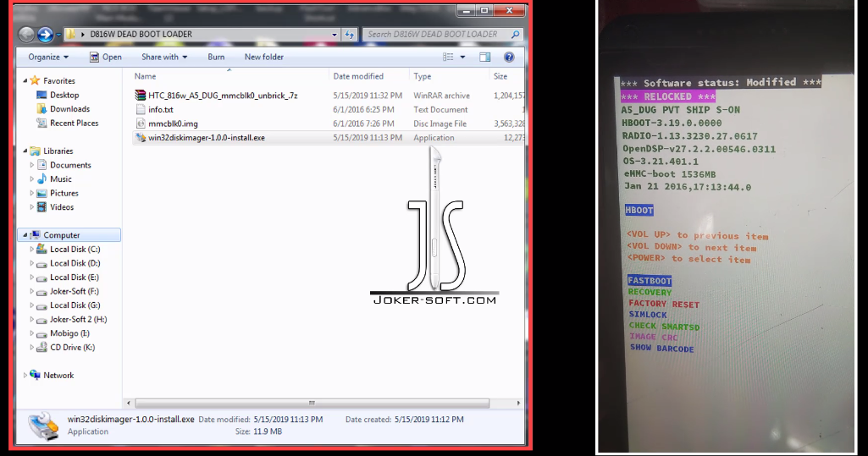Select Local Disk (G:) in tree
The width and height of the screenshot is (868, 456).
[75, 305]
